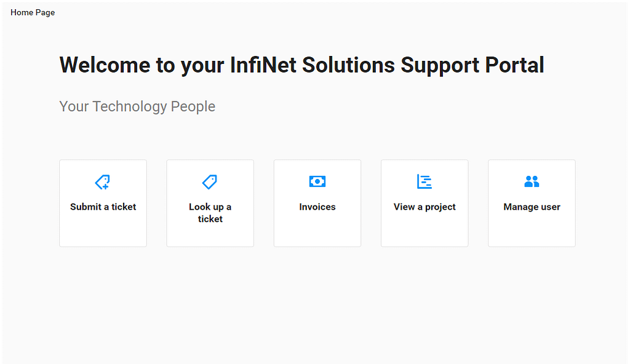Open the banknote Invoices icon

pos(317,181)
